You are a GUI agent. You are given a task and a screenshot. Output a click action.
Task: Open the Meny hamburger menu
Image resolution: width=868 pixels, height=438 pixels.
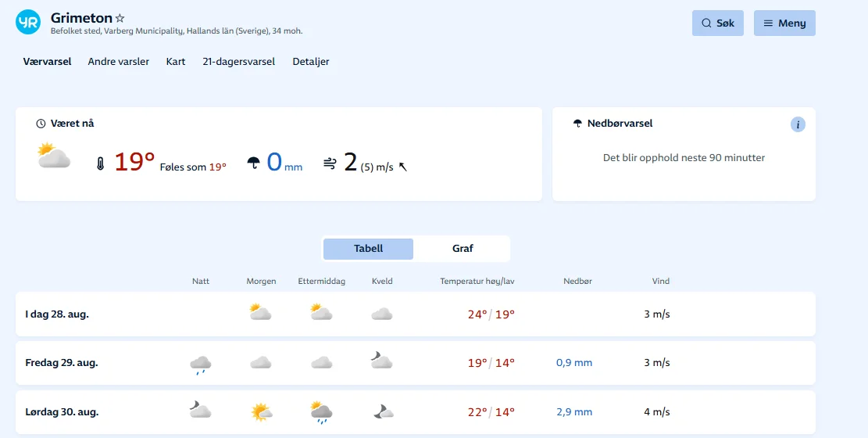point(784,23)
